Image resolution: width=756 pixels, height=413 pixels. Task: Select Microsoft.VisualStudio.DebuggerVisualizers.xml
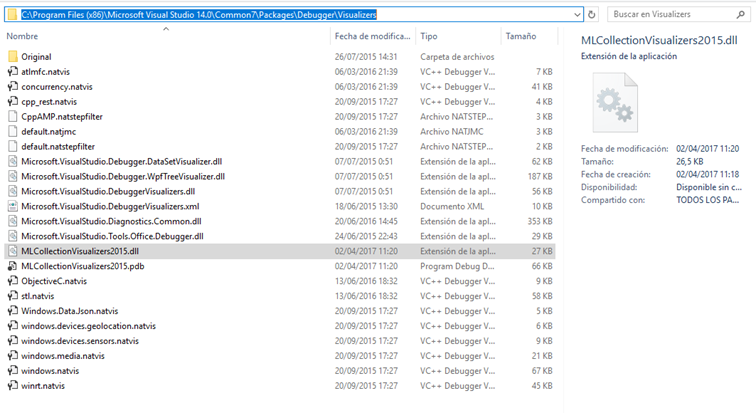[110, 206]
